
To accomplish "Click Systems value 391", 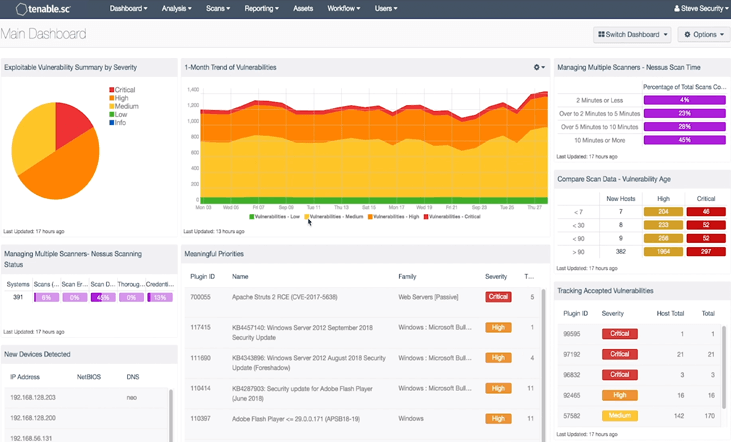I will tap(18, 297).
